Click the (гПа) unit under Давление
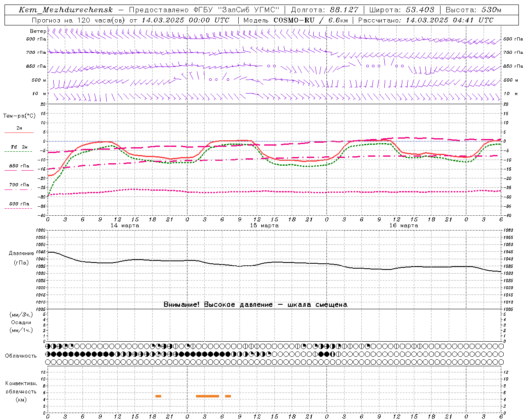The image size is (525, 420). [x=21, y=262]
